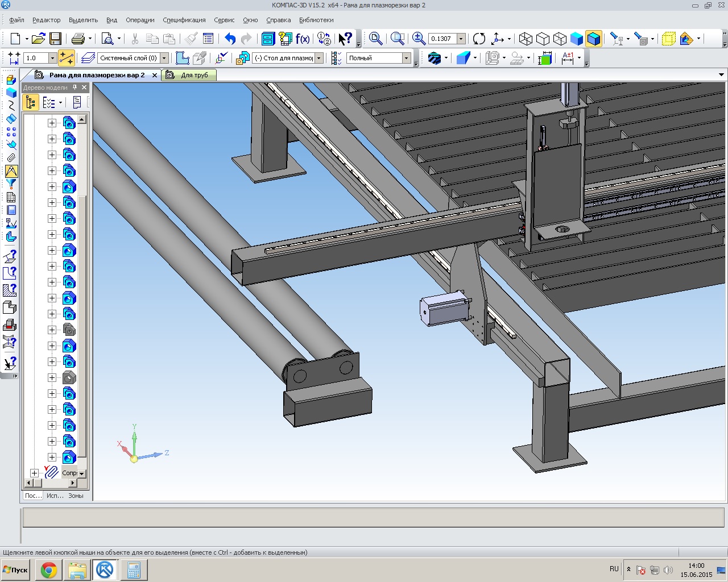728x582 pixels.
Task: Open the Системный слой (0) layer dropdown
Action: pos(164,58)
